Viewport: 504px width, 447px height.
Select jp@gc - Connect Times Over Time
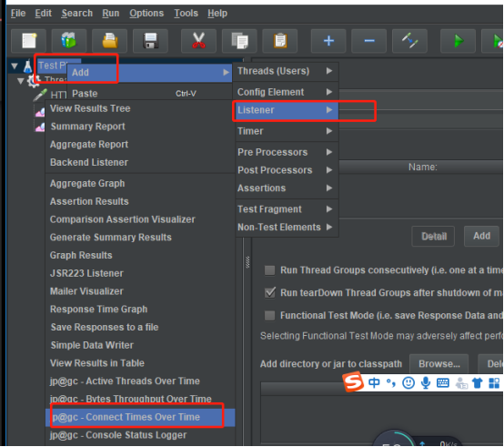[140, 418]
